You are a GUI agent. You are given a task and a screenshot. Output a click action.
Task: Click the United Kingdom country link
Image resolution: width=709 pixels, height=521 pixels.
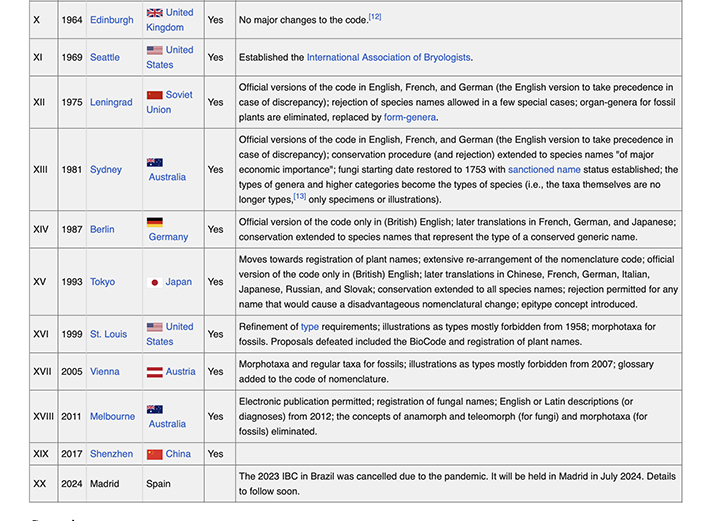[x=170, y=20]
